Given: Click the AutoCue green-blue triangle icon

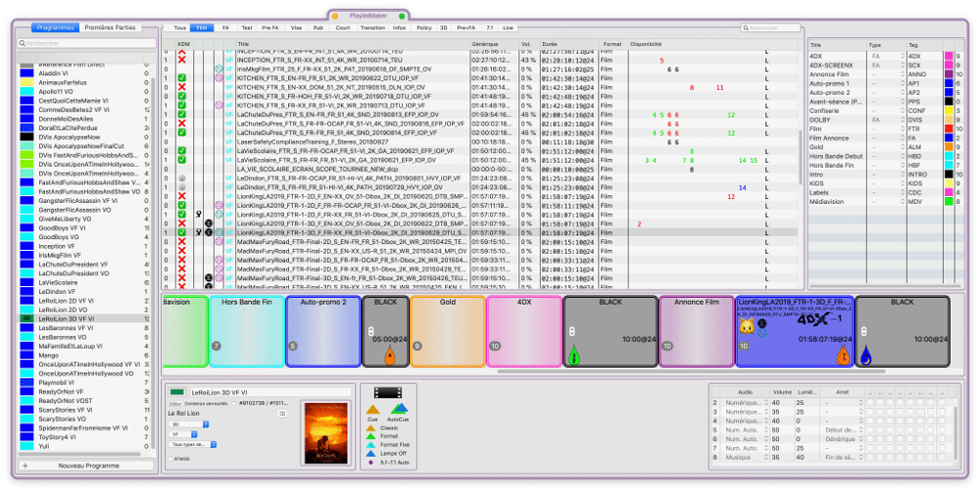Looking at the screenshot, I should pos(400,409).
